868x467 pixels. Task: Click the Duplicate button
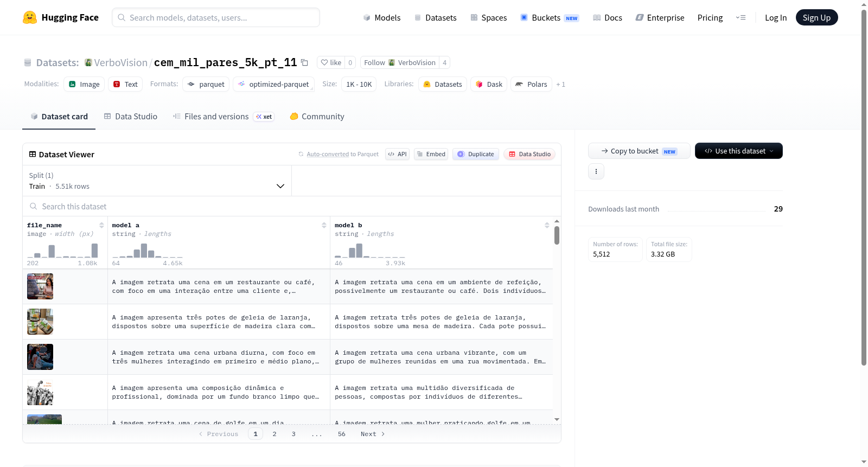click(476, 154)
